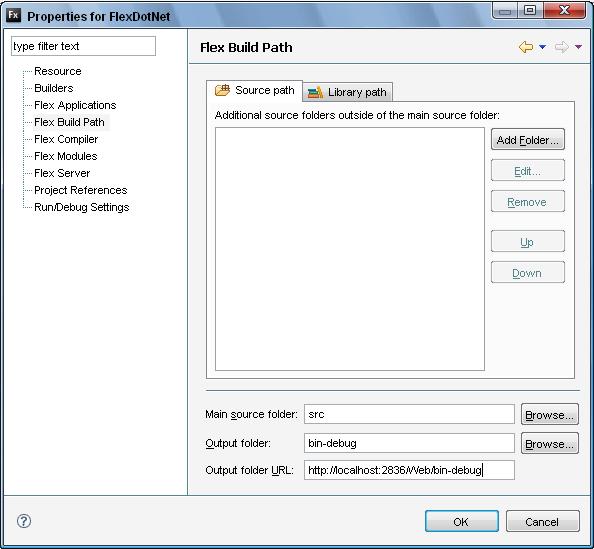The height and width of the screenshot is (549, 594).
Task: Open the back history dropdown arrow
Action: (542, 47)
